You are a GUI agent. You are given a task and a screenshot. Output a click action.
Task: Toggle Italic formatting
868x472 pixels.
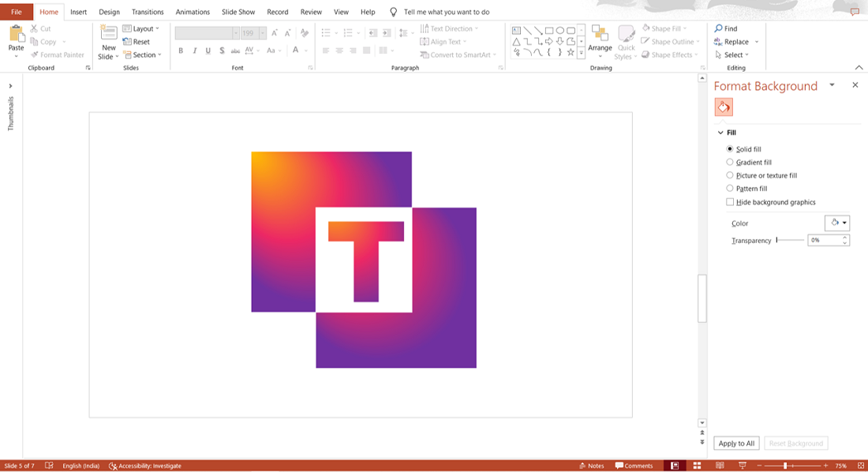tap(194, 51)
